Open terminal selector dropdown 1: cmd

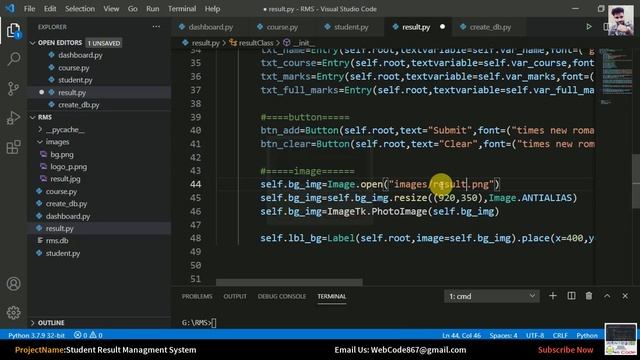(491, 296)
